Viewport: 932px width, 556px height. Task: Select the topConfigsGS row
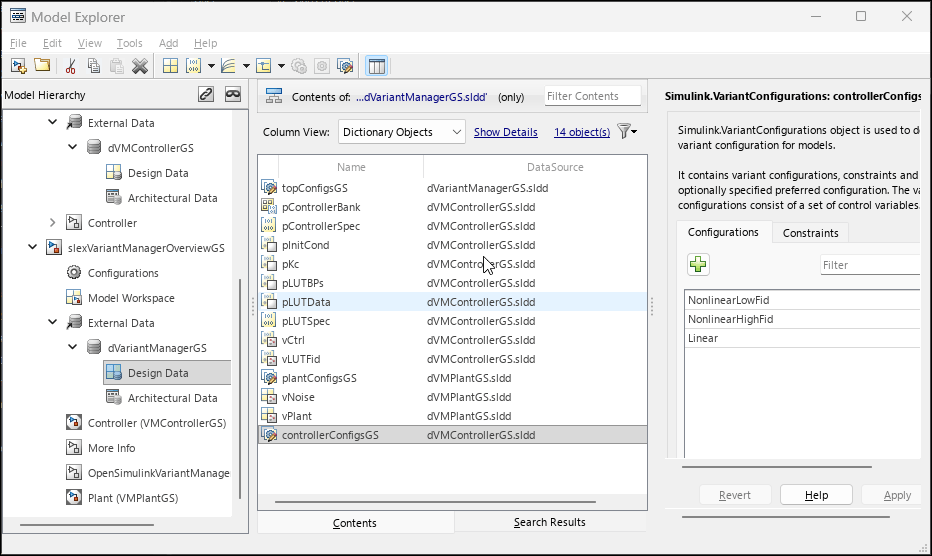click(x=453, y=188)
